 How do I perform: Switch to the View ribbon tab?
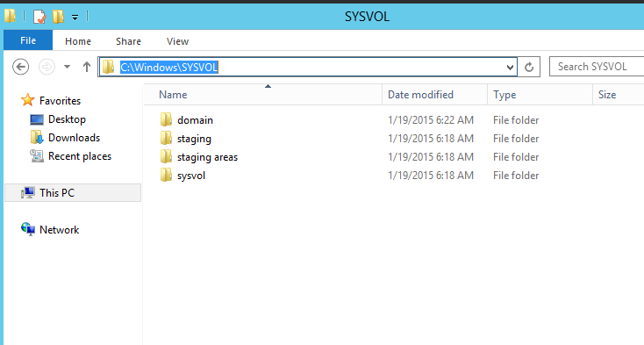tap(177, 41)
